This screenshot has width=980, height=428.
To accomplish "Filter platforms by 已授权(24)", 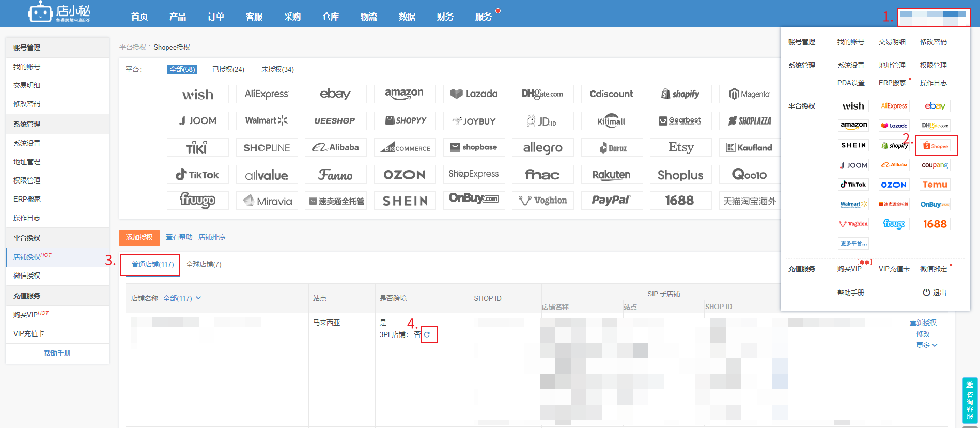I will tap(228, 69).
